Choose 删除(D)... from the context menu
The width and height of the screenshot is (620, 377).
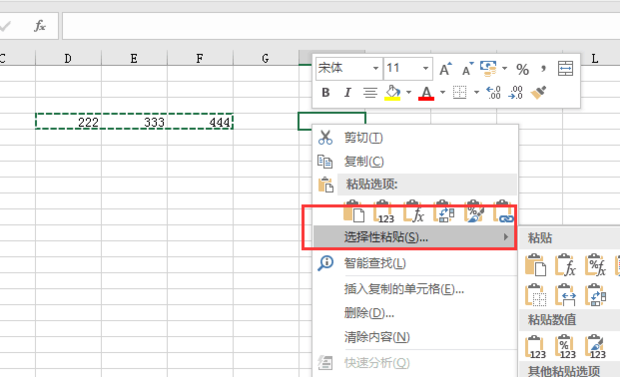point(415,313)
